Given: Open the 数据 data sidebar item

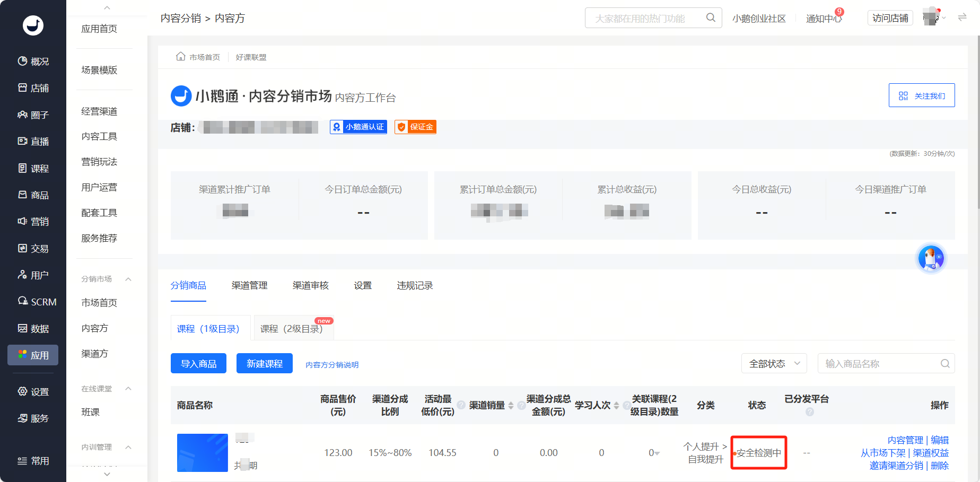Looking at the screenshot, I should [x=33, y=328].
